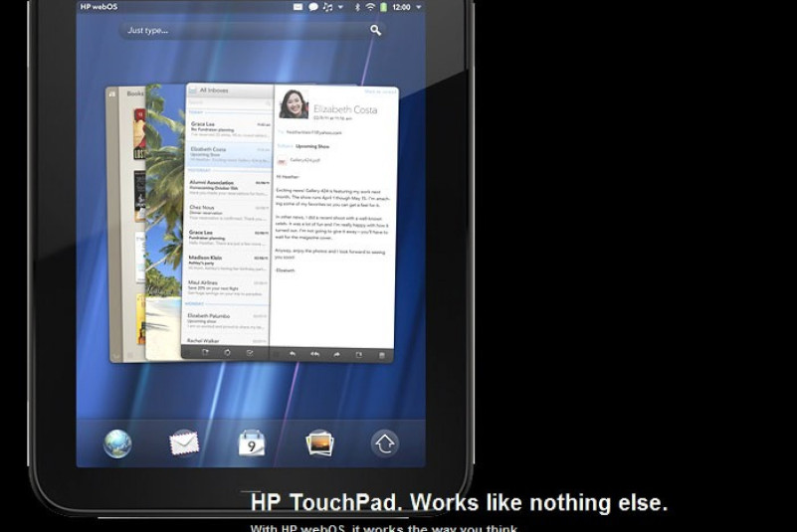Viewport: 797px width, 532px height.
Task: Tap the search magnifier in Just type bar
Action: pos(375,30)
